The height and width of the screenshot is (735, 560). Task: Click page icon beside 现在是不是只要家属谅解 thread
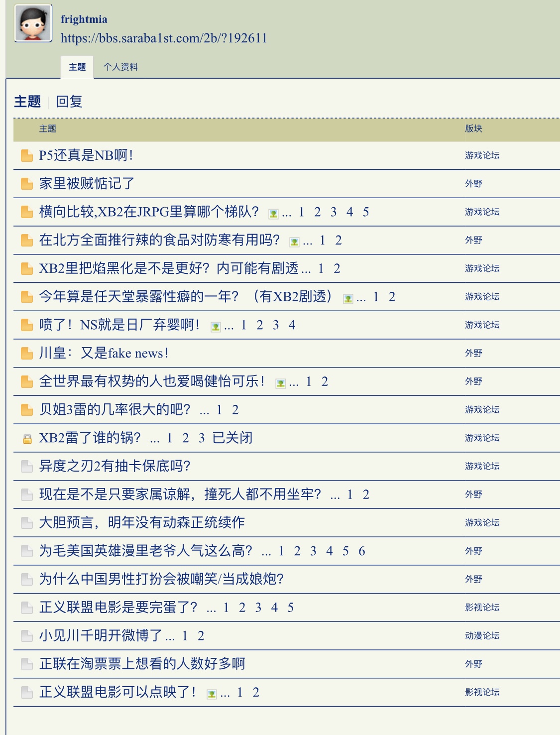tap(27, 495)
